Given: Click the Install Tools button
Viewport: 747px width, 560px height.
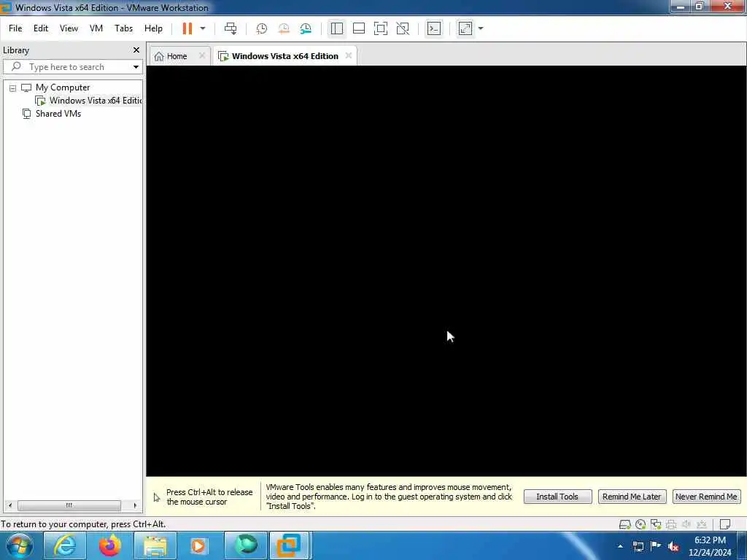Looking at the screenshot, I should [557, 497].
